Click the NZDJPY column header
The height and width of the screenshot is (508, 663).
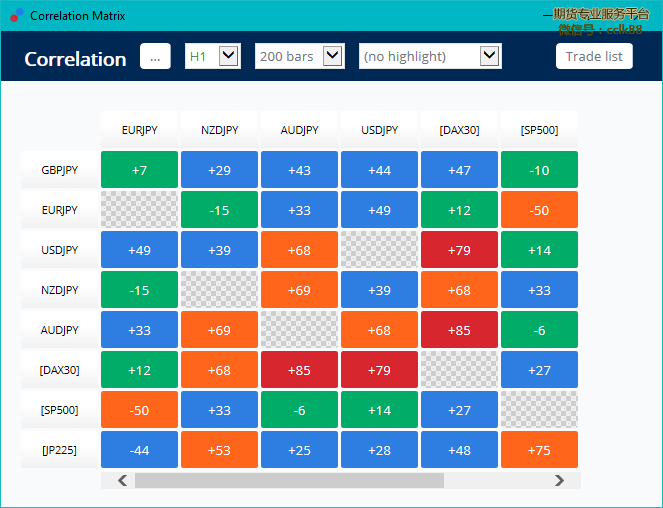[x=219, y=129]
